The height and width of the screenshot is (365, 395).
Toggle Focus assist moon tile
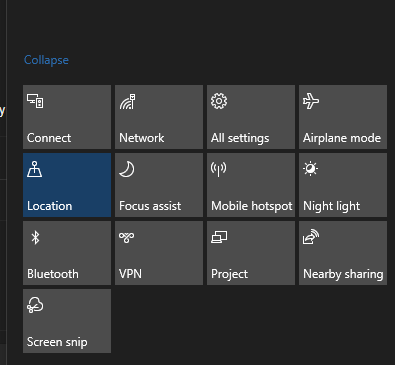tap(159, 185)
